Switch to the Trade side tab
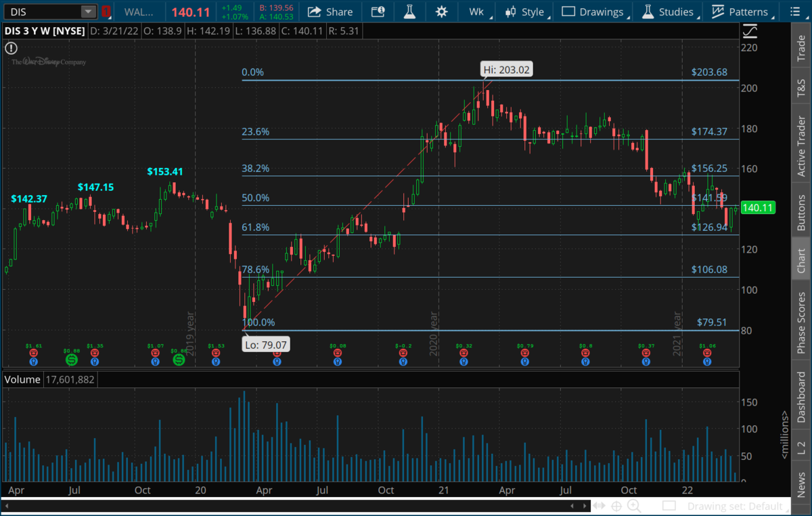 click(x=801, y=49)
